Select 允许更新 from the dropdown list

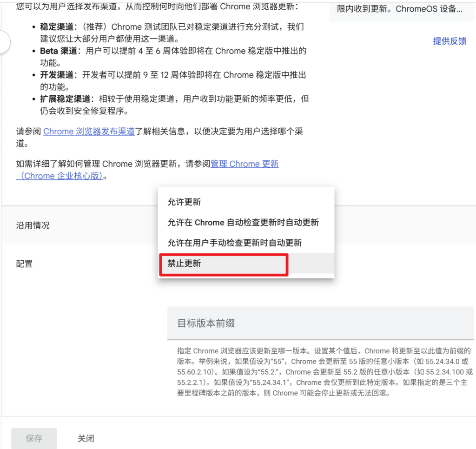coord(184,202)
